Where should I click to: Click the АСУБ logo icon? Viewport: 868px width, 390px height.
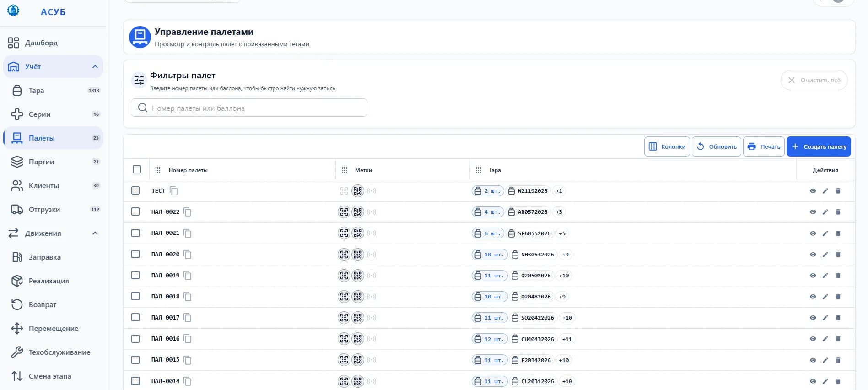pos(14,11)
